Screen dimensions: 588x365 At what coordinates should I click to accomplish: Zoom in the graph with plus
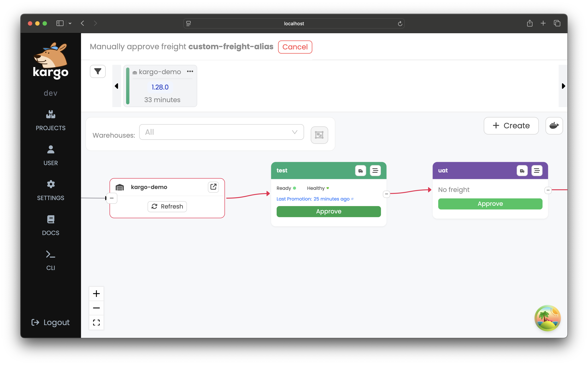[96, 294]
